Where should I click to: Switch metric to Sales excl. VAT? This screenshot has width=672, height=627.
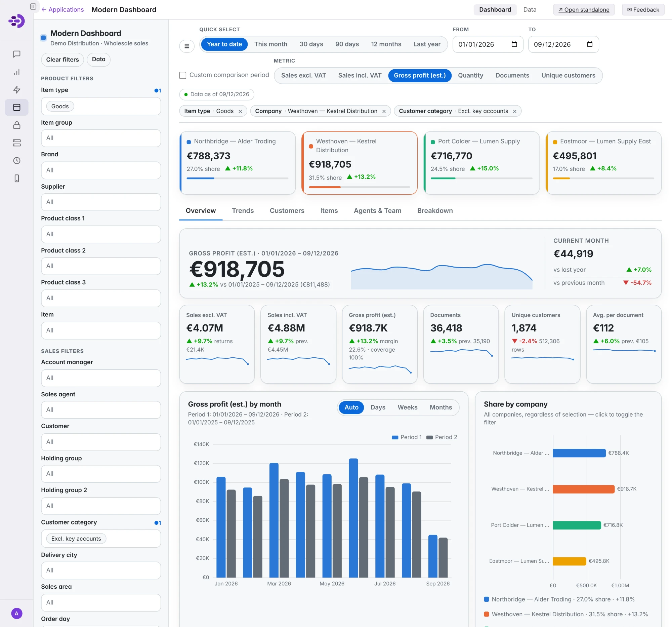click(x=303, y=75)
